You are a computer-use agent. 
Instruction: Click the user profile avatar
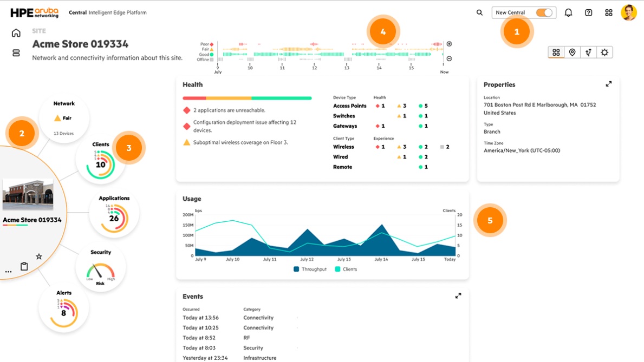tap(628, 12)
